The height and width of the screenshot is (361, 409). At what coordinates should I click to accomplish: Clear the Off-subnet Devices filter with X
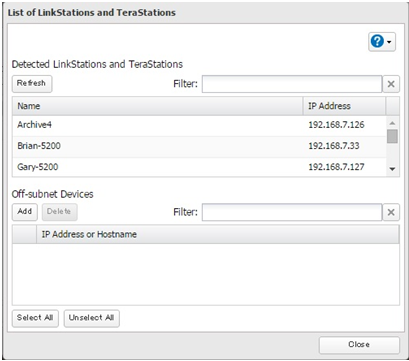(391, 212)
